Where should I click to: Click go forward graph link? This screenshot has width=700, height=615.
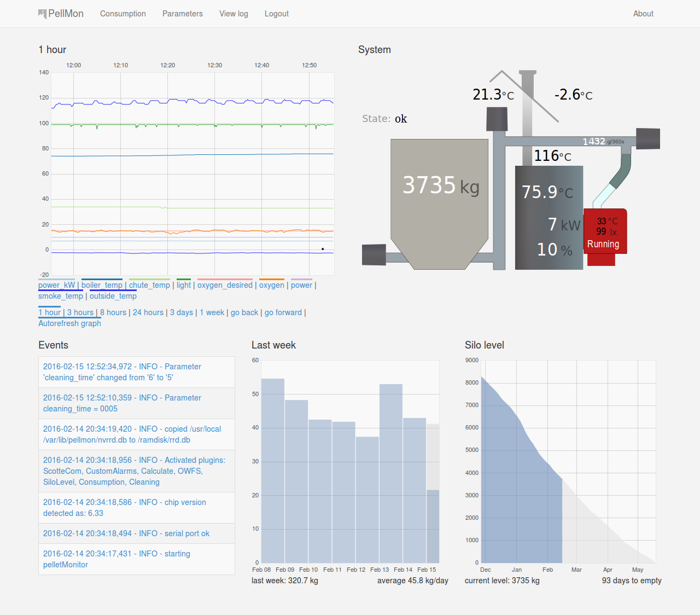click(x=283, y=312)
